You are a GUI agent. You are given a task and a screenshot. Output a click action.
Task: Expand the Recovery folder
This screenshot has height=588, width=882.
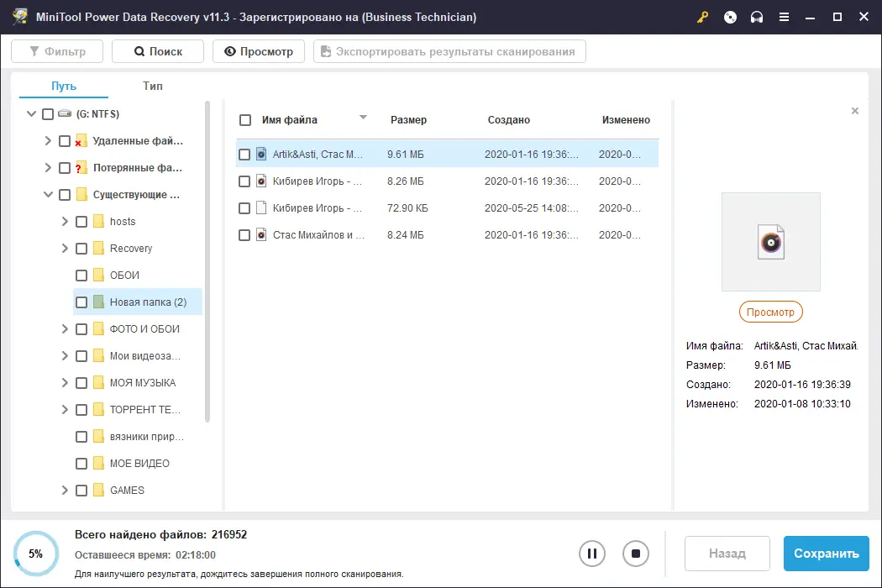65,248
